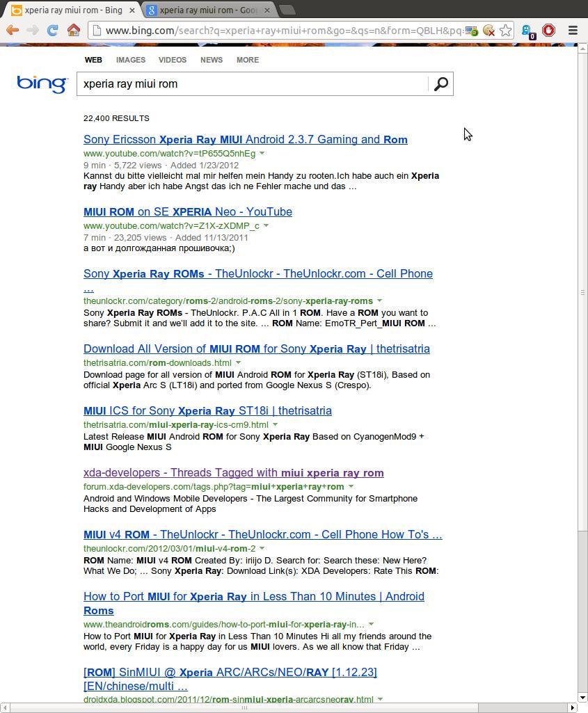The image size is (588, 713).
Task: Click the Bing favicon on first tab
Action: tap(17, 10)
